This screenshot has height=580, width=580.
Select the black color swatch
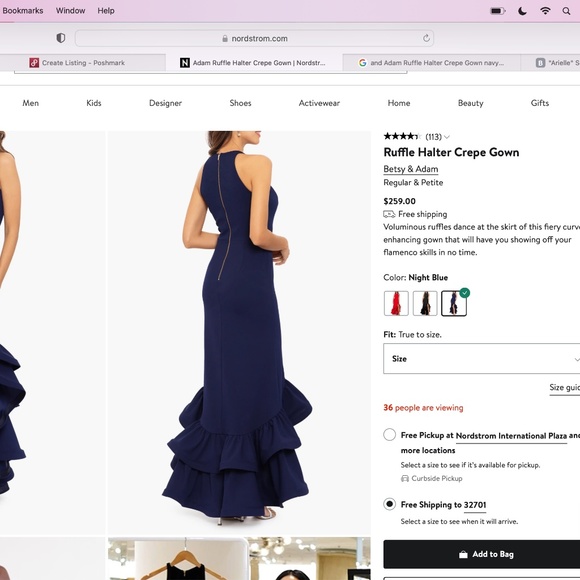[425, 303]
